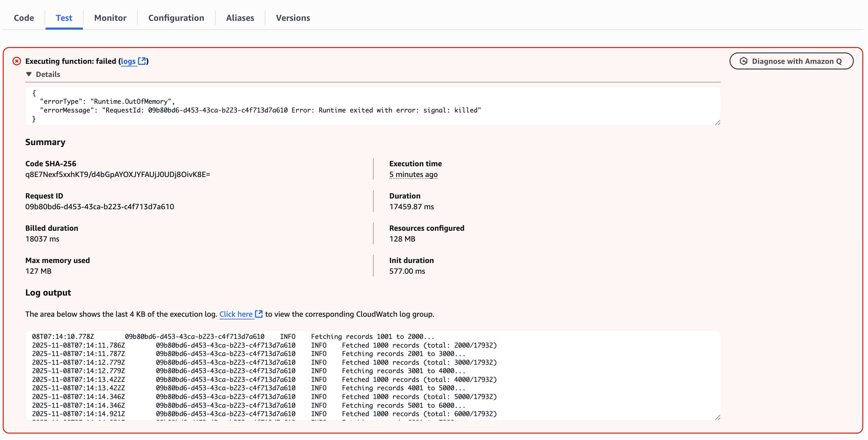Click the Request ID value text
The height and width of the screenshot is (440, 868).
point(100,207)
